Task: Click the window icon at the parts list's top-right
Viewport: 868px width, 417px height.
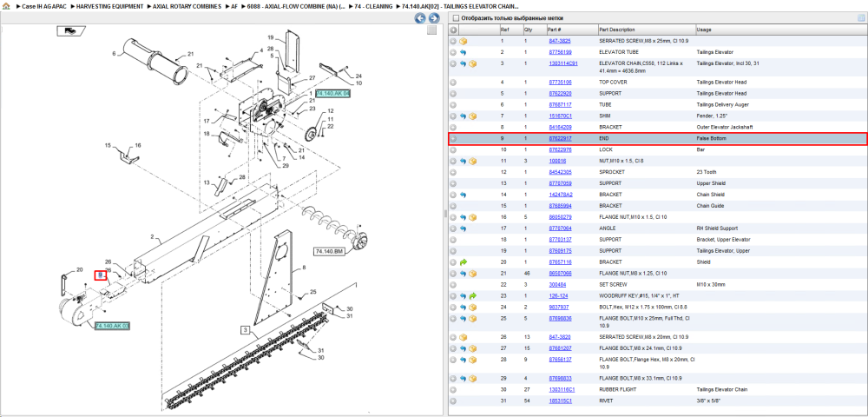Action: [861, 18]
